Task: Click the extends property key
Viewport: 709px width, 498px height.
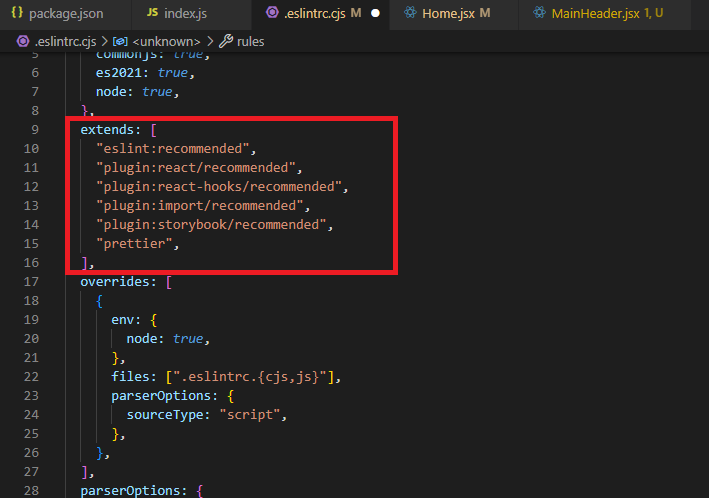Action: coord(107,130)
